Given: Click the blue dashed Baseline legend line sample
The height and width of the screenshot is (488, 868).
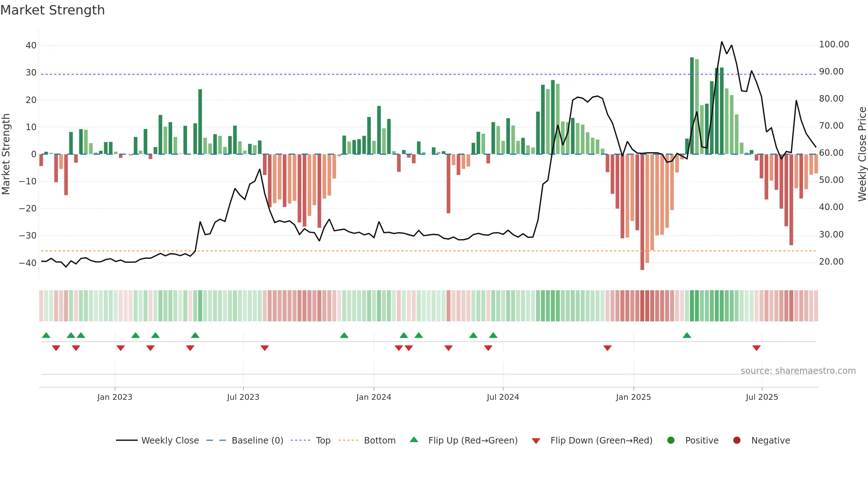Looking at the screenshot, I should coord(216,440).
